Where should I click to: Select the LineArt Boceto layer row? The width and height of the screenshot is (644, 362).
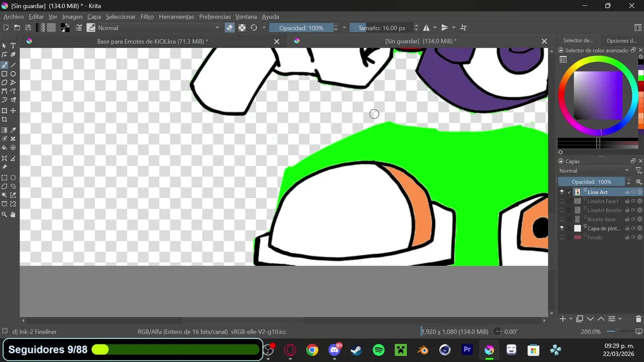pyautogui.click(x=601, y=210)
